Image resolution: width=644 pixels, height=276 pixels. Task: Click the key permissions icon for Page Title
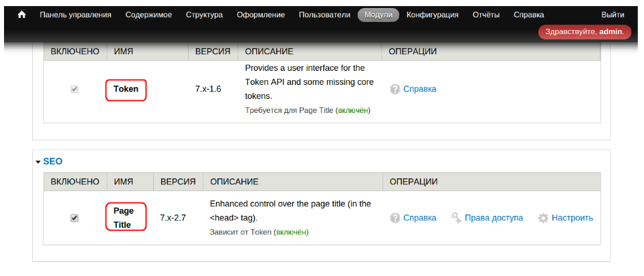click(x=456, y=218)
